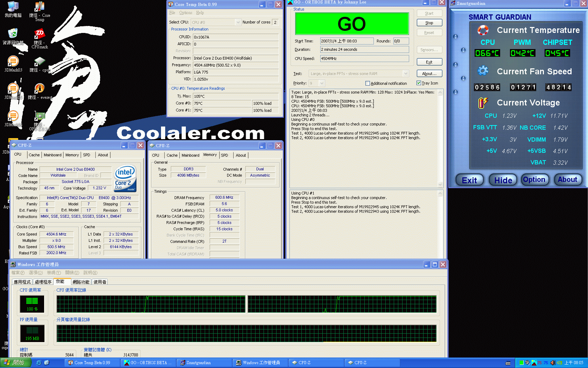This screenshot has width=588, height=368.
Task: Open the 資源回收筒 recycle bin icon
Action: 13,36
